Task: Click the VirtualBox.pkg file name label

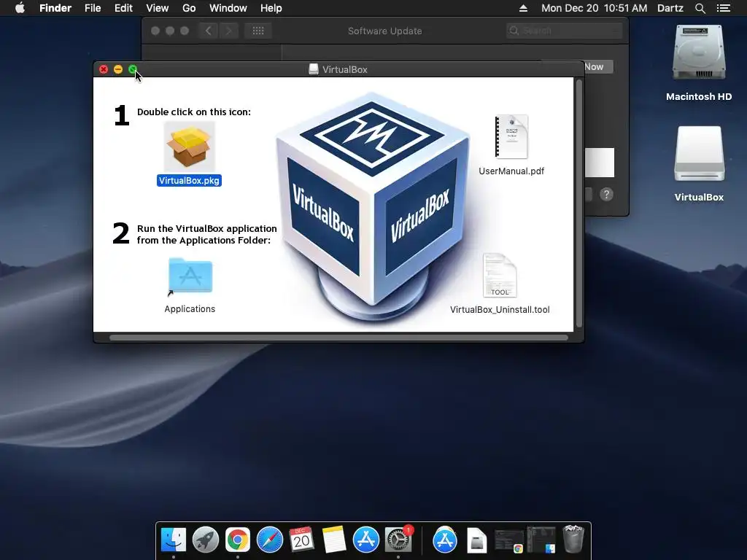Action: pyautogui.click(x=189, y=181)
